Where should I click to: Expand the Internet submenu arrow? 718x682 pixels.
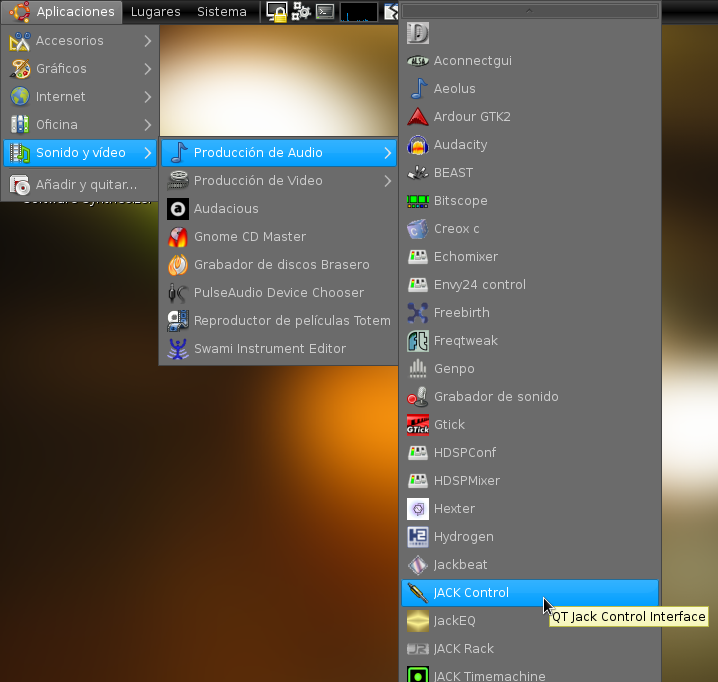point(147,97)
